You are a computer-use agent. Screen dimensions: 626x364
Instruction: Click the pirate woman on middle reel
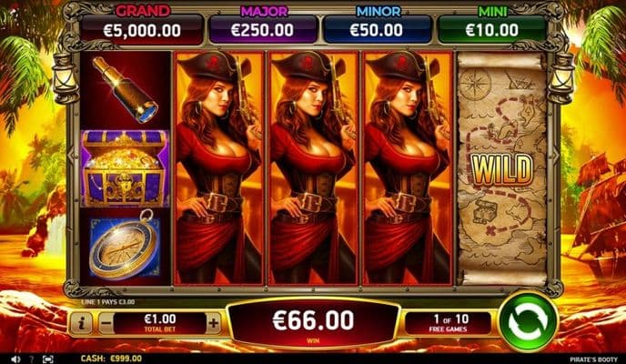click(x=313, y=168)
